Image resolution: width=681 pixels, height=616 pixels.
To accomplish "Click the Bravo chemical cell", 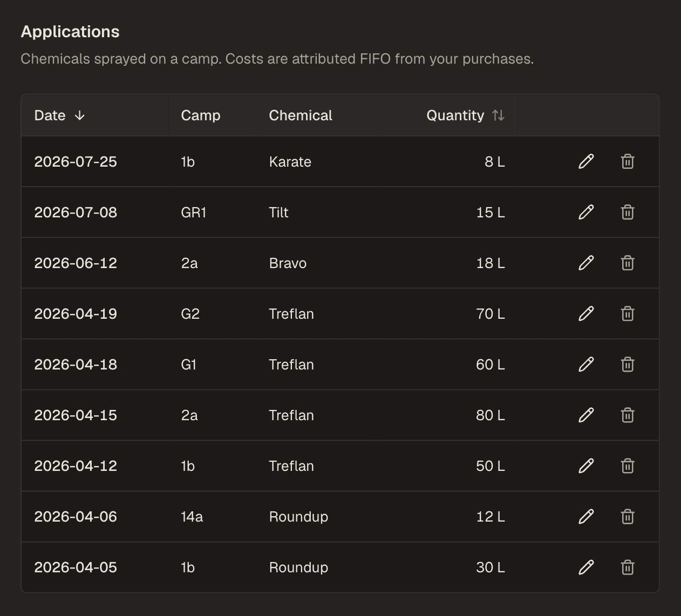I will 288,263.
